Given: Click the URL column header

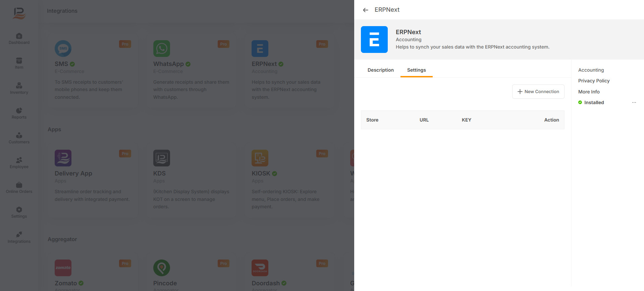Looking at the screenshot, I should (x=424, y=120).
